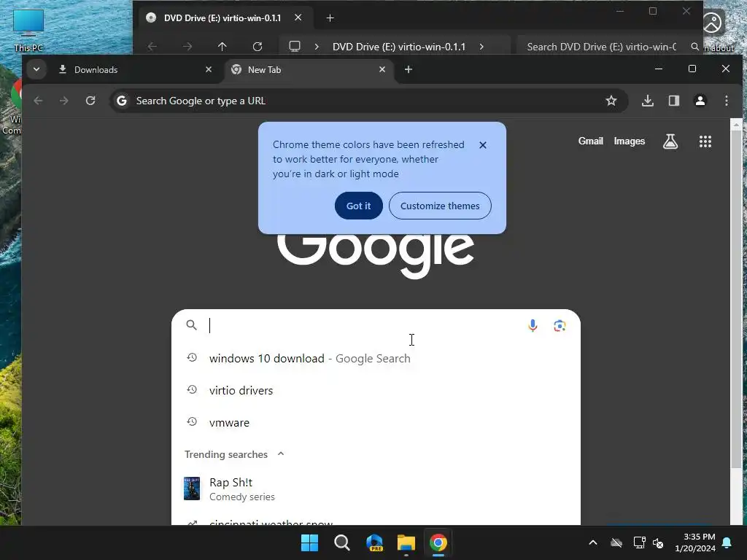Show hidden system tray icons
This screenshot has width=747, height=560.
pyautogui.click(x=593, y=542)
